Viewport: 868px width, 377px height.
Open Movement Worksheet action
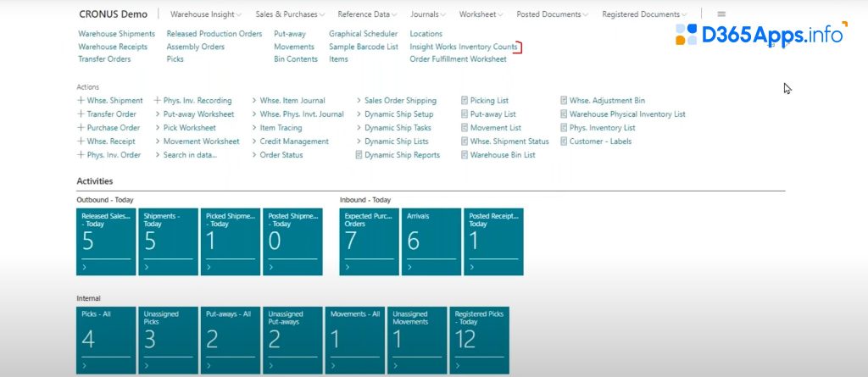[x=201, y=141]
